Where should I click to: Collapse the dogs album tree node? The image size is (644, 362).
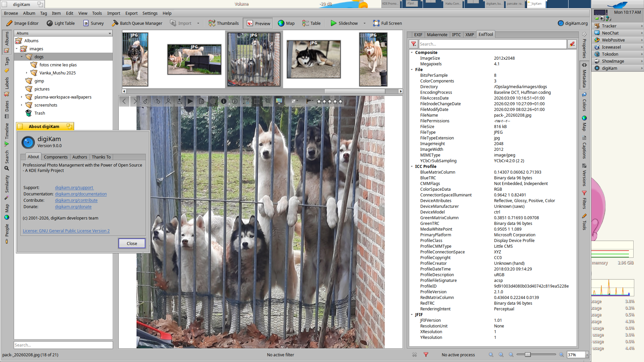[21, 57]
